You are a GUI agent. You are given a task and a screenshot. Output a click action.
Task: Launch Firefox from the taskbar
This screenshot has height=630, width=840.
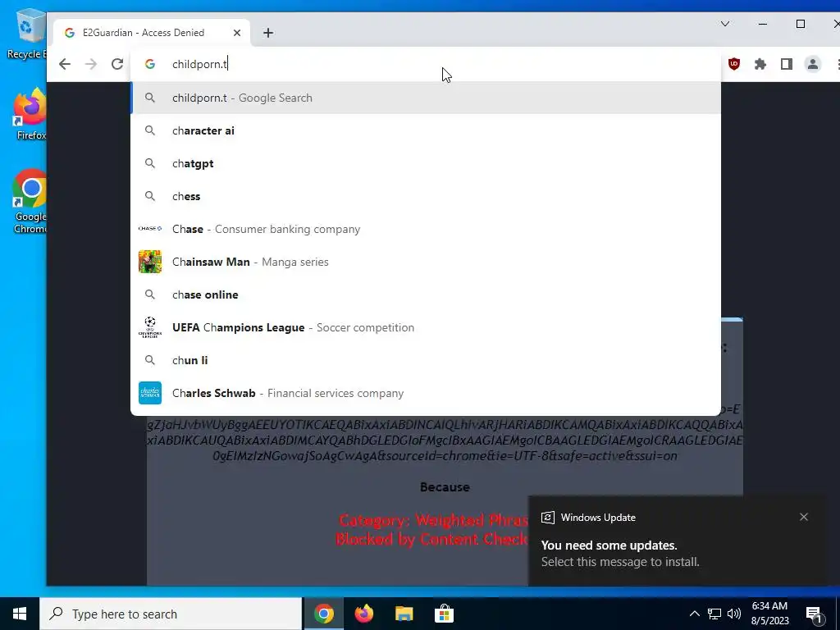[363, 614]
